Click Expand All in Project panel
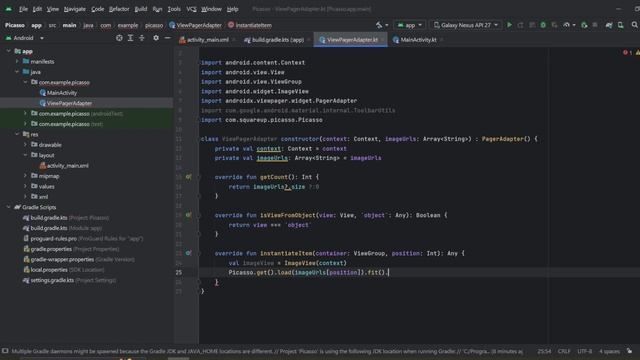The height and width of the screenshot is (360, 640). (130, 38)
